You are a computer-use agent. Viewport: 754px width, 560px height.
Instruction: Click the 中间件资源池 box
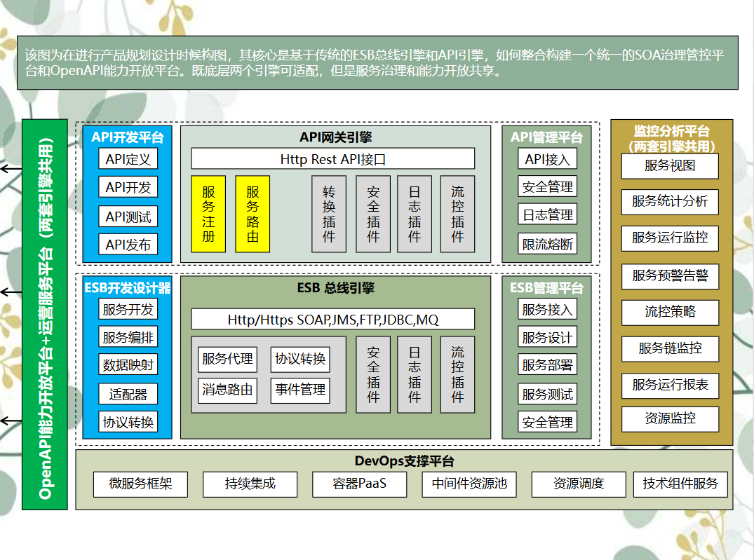click(x=469, y=484)
